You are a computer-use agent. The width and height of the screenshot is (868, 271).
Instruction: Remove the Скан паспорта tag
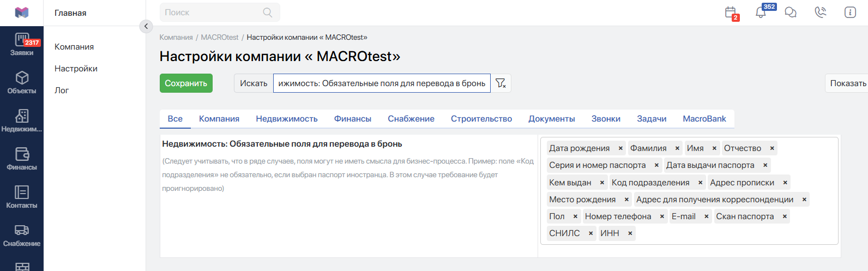[785, 216]
